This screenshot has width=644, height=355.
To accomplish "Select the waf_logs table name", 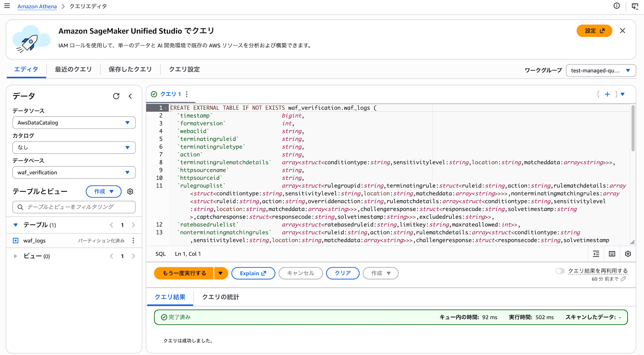I will point(34,241).
